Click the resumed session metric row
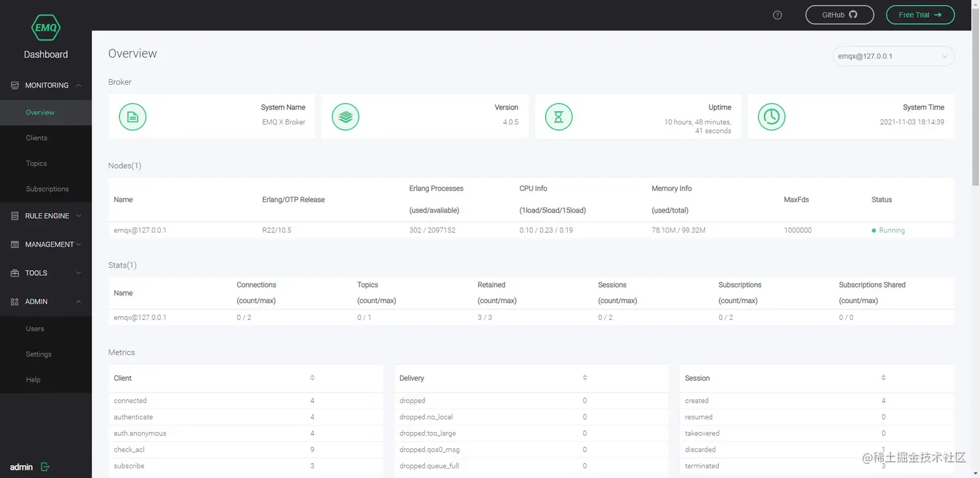 [817, 417]
